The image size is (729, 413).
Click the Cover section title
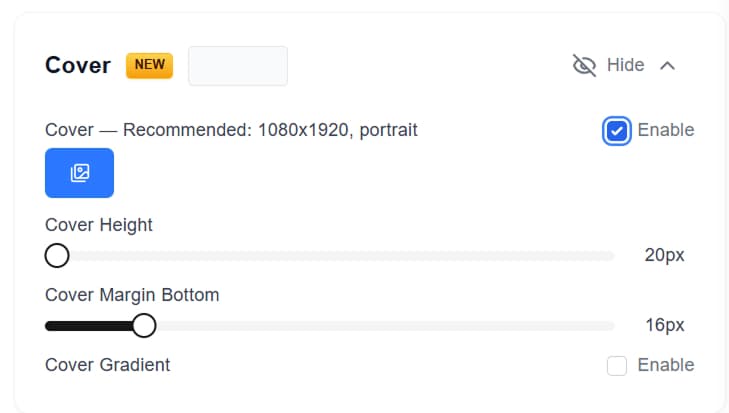pyautogui.click(x=78, y=65)
